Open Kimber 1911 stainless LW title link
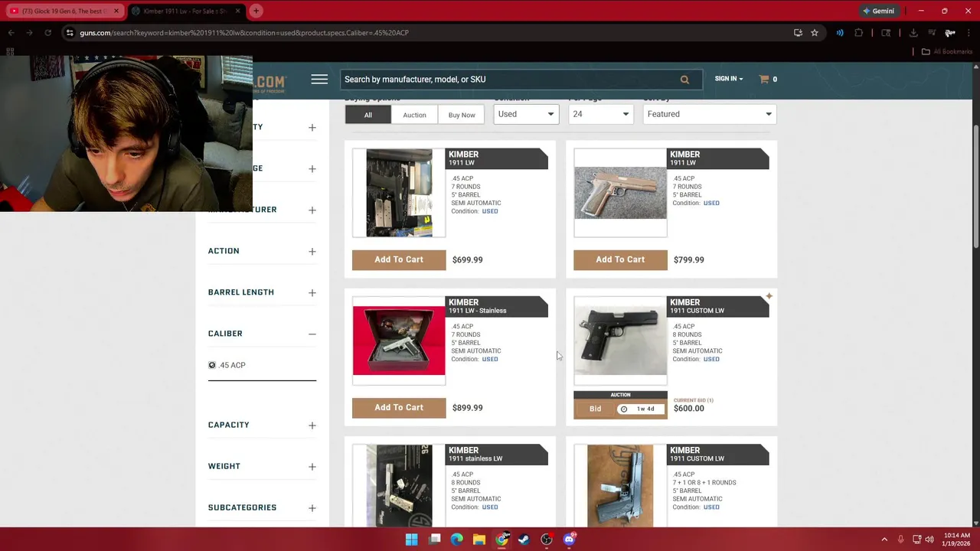980x551 pixels. click(475, 458)
